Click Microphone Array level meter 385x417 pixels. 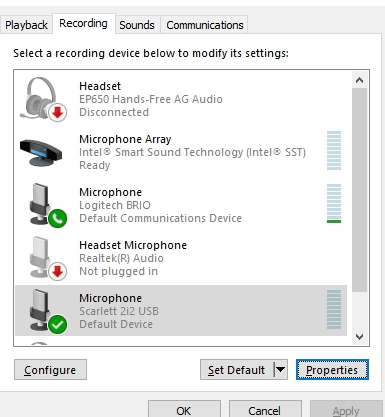tap(334, 150)
